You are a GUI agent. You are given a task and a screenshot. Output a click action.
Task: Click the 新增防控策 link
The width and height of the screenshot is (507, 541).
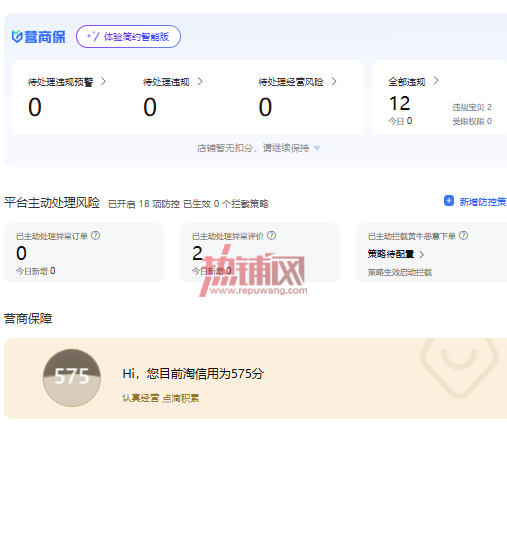click(482, 202)
